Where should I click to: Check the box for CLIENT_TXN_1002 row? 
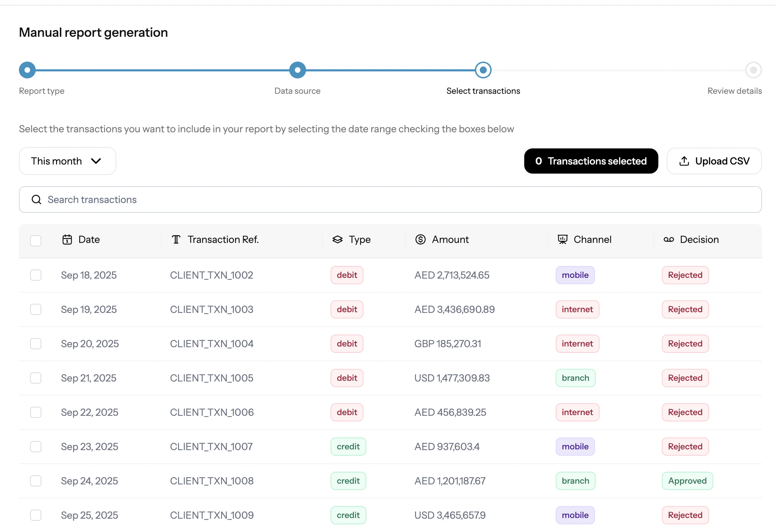(x=36, y=275)
